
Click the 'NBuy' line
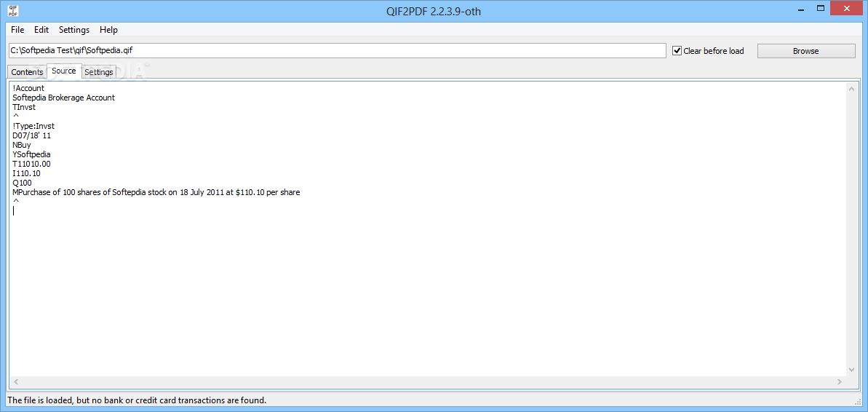(22, 145)
